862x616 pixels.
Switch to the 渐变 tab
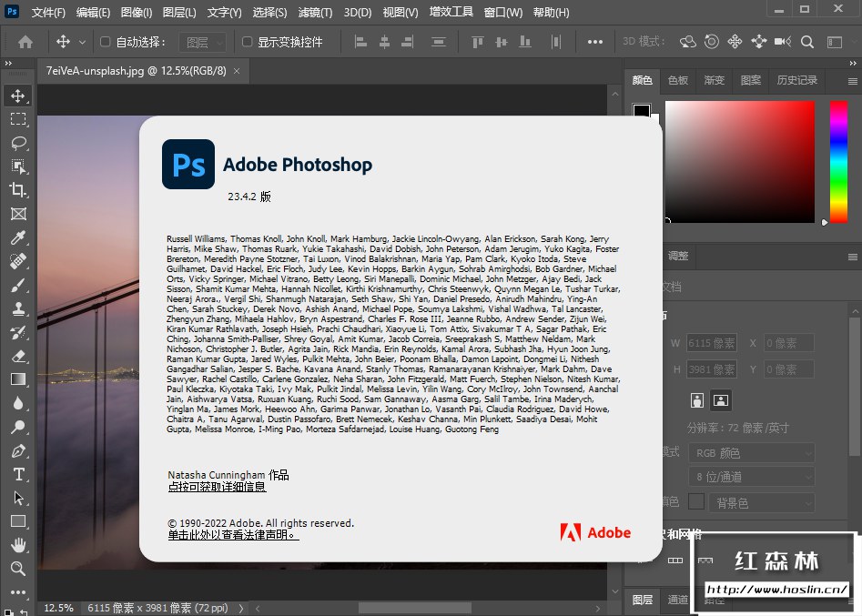pos(715,80)
